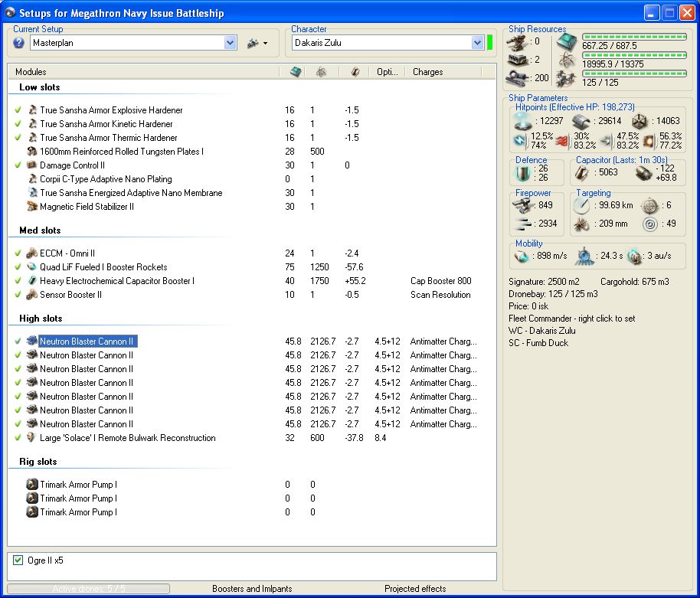Image resolution: width=700 pixels, height=598 pixels.
Task: Click the blue help question mark icon
Action: (x=18, y=43)
